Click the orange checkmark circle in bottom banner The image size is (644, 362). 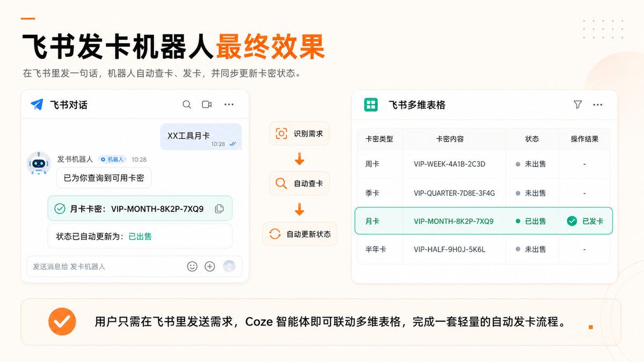point(62,322)
